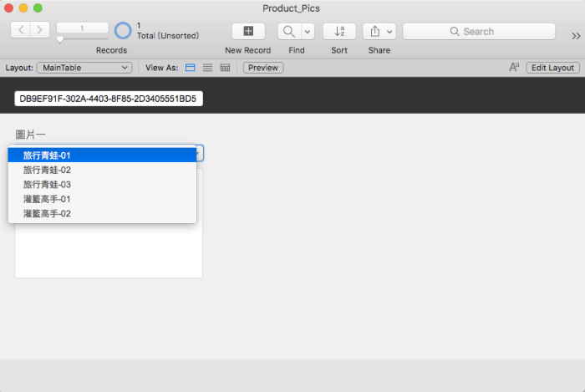Choose 灌籃高手-01 from the list

tap(47, 199)
